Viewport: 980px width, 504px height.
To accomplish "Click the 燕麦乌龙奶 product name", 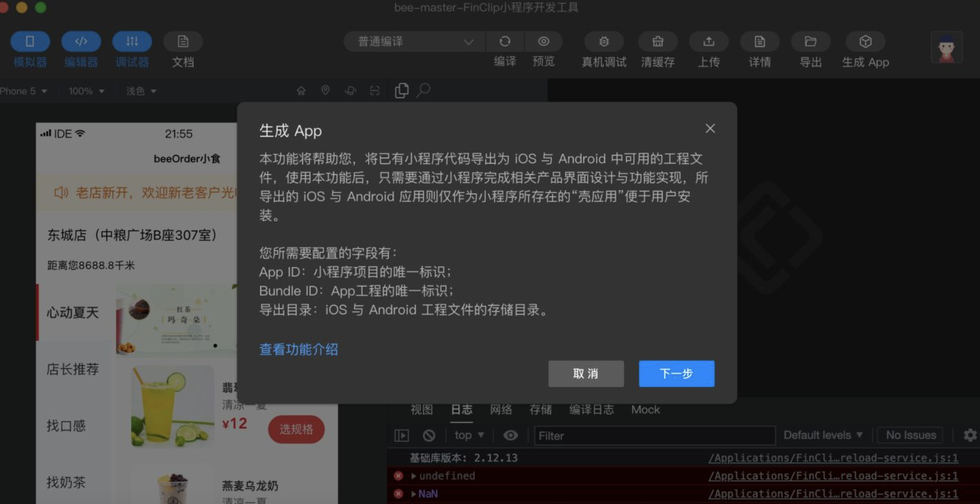I will 250,486.
